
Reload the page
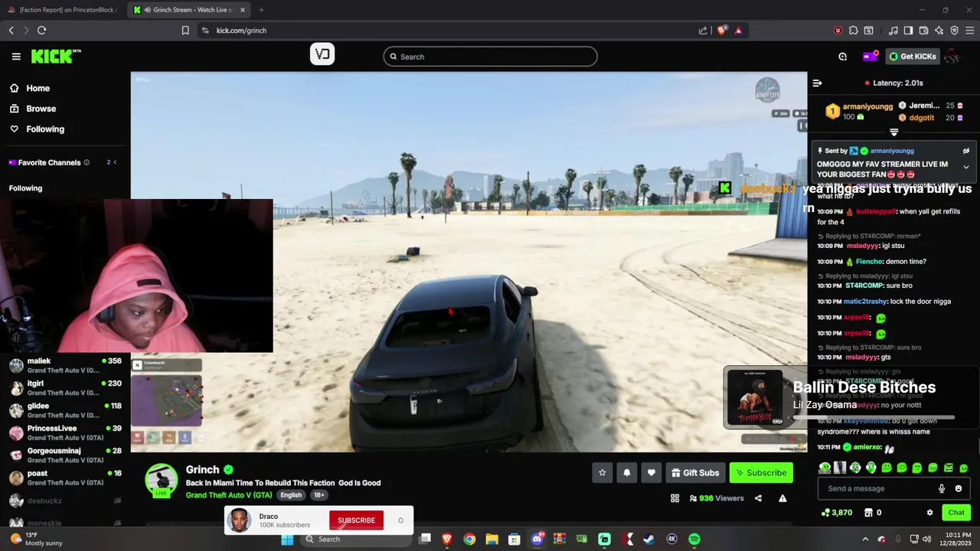click(41, 31)
